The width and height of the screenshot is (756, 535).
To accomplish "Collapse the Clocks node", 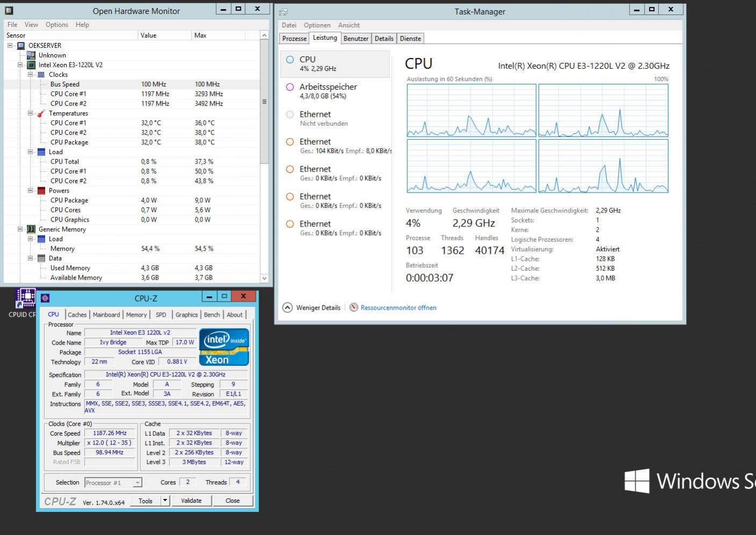I will [x=31, y=75].
